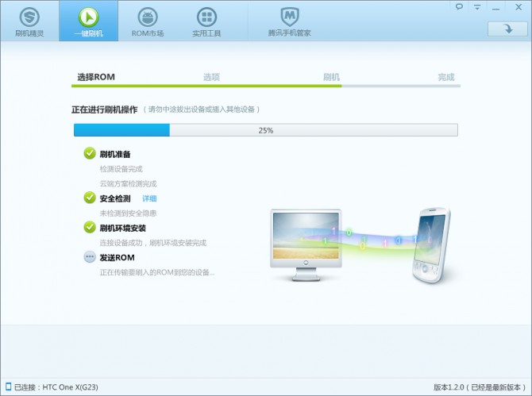The height and width of the screenshot is (396, 532).
Task: Select the 选项 step label
Action: tap(211, 77)
